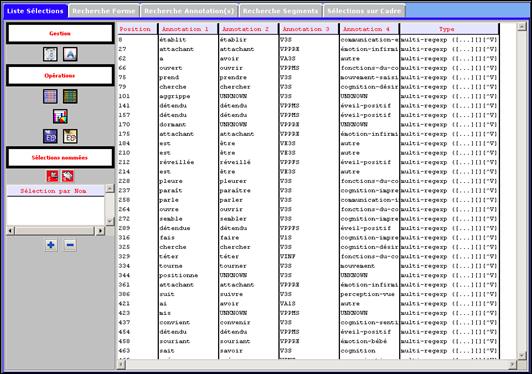Click the blue letter A icon under Gestion

coord(70,54)
